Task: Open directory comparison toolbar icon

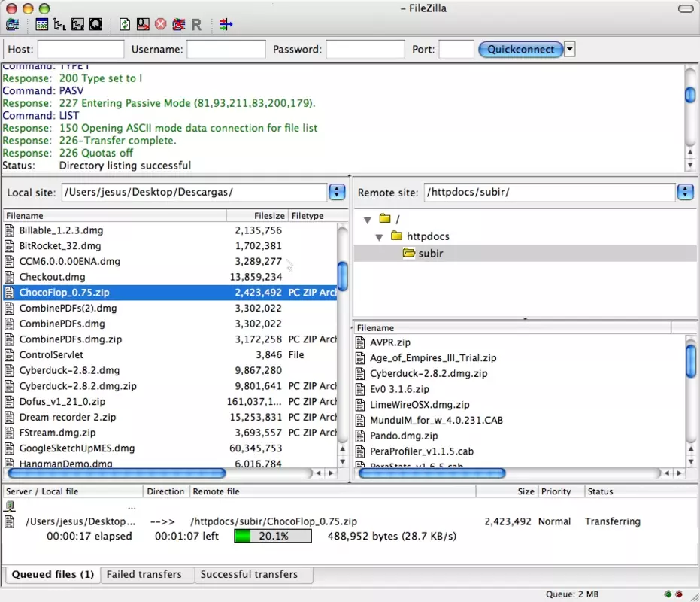Action: (226, 24)
